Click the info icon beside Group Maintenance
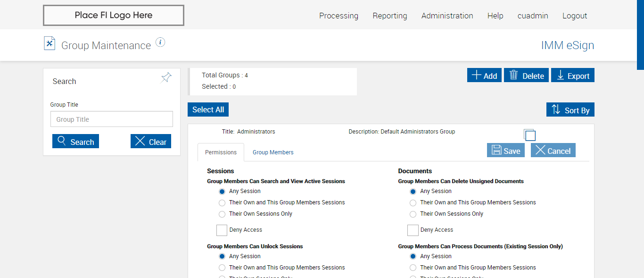Screen dimensions: 644x278 click(160, 42)
